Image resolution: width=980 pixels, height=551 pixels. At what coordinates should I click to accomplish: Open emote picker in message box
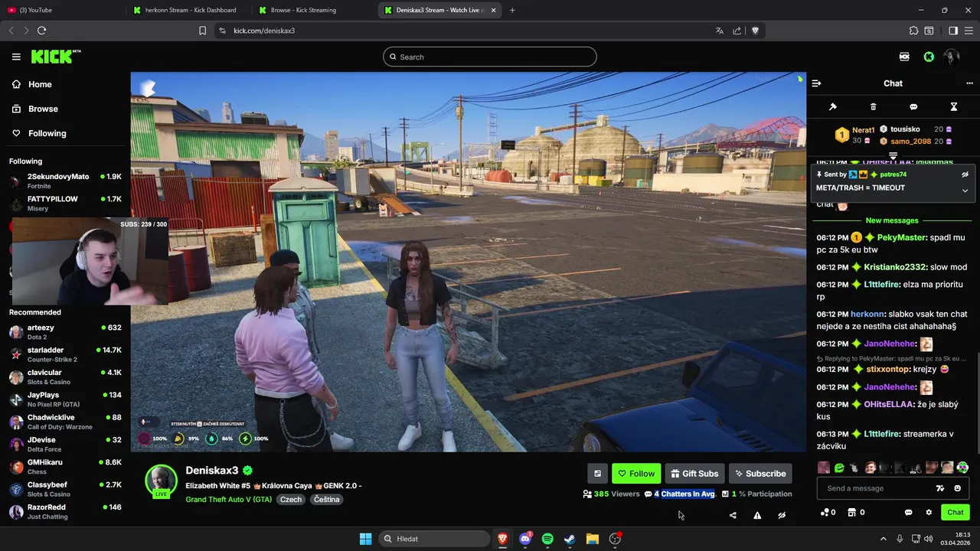pos(957,488)
